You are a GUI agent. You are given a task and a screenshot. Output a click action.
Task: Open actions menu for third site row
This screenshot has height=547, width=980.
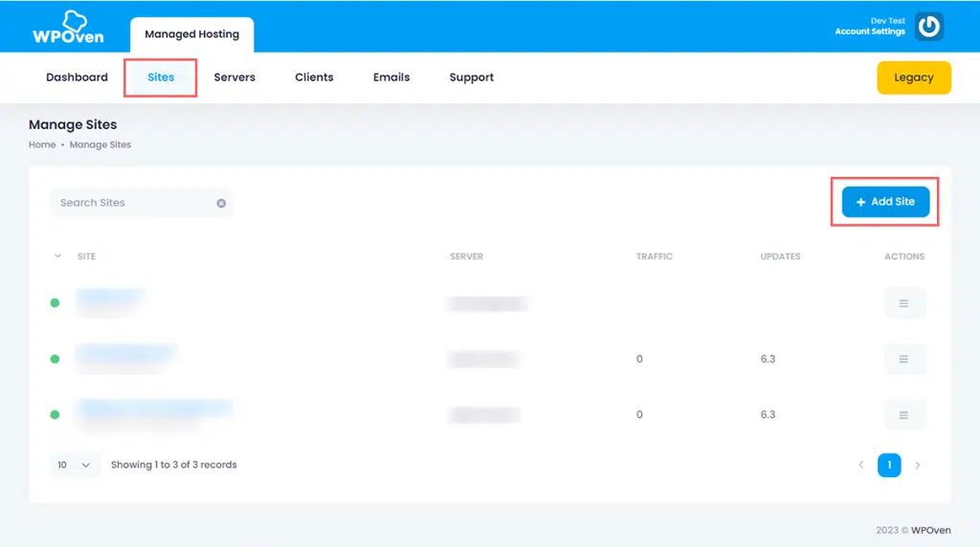[903, 415]
